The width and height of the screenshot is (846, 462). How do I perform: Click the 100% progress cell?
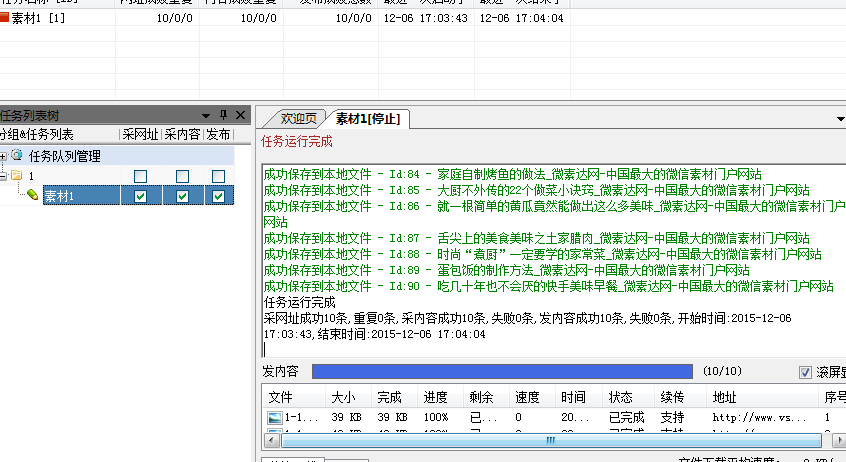click(436, 417)
